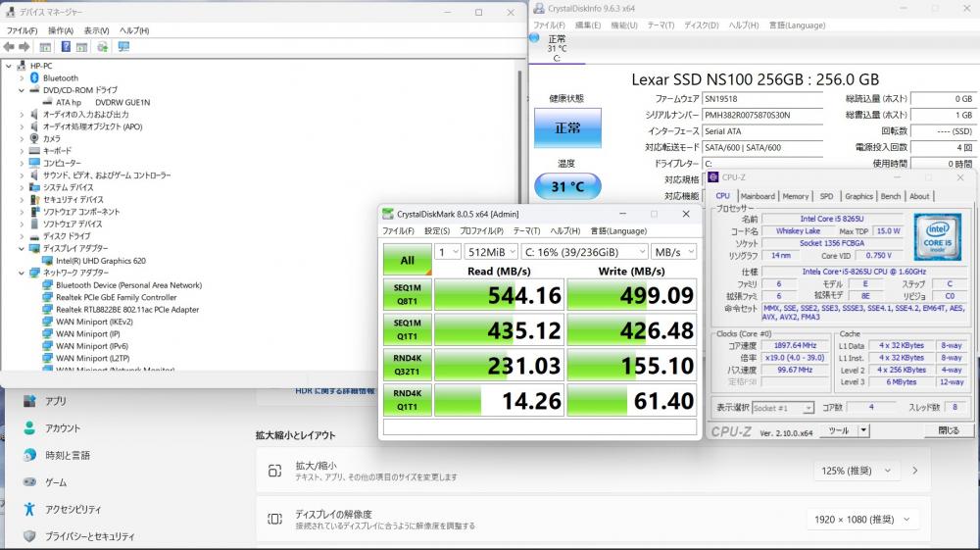Click the 正常 health status button
980x550 pixels.
pos(567,128)
